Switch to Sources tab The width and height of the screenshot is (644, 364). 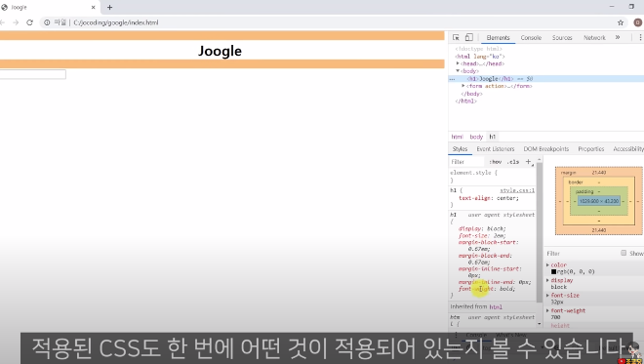[x=562, y=37]
